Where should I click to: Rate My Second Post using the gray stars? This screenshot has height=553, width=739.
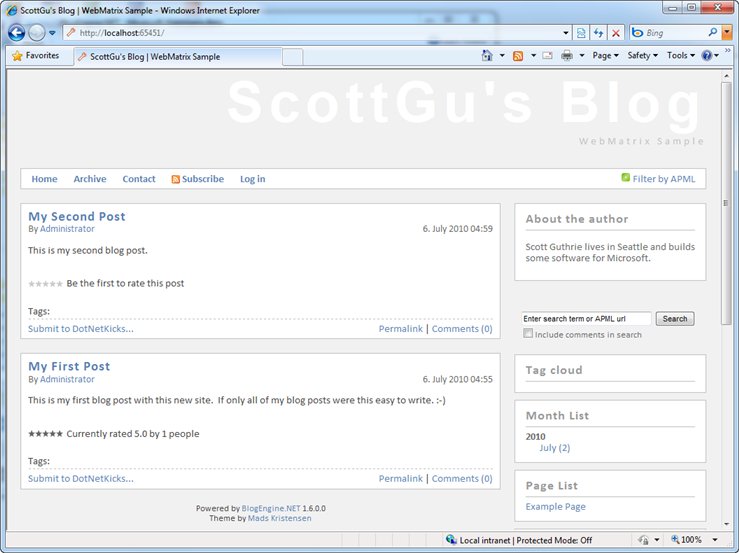(45, 284)
